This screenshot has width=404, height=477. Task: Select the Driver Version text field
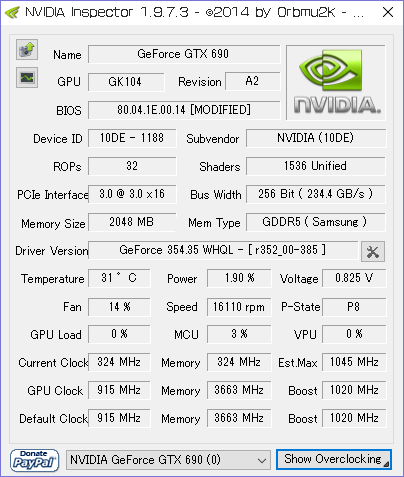[x=223, y=250]
